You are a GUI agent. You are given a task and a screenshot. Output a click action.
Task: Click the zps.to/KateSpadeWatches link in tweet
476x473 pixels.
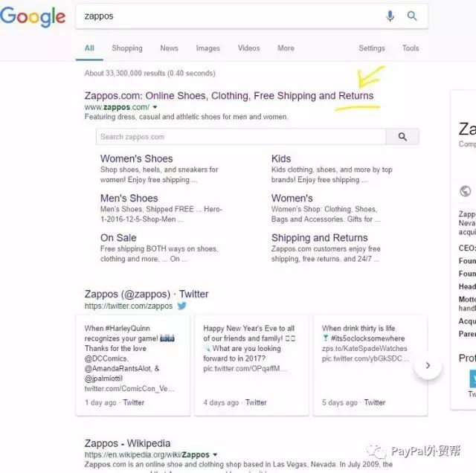pos(364,349)
